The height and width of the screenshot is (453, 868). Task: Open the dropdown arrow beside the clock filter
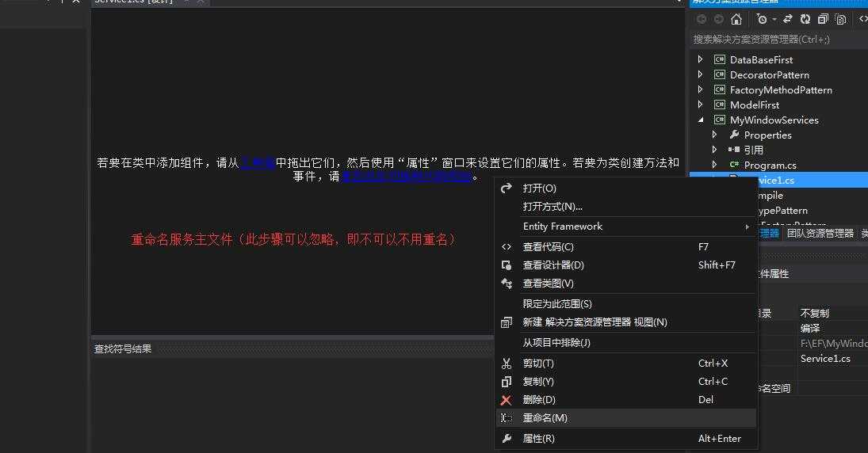click(774, 19)
